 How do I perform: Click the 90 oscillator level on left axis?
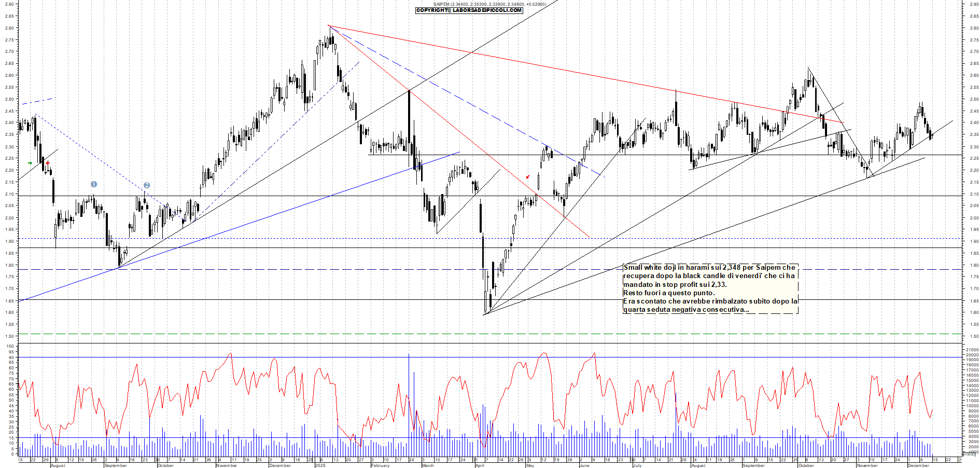click(11, 357)
